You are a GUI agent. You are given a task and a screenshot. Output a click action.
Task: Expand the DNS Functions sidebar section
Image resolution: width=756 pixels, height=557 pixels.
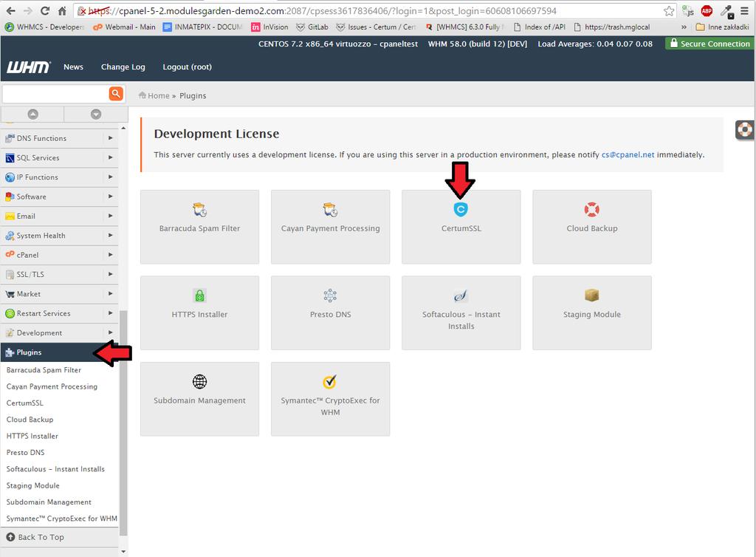click(x=59, y=138)
